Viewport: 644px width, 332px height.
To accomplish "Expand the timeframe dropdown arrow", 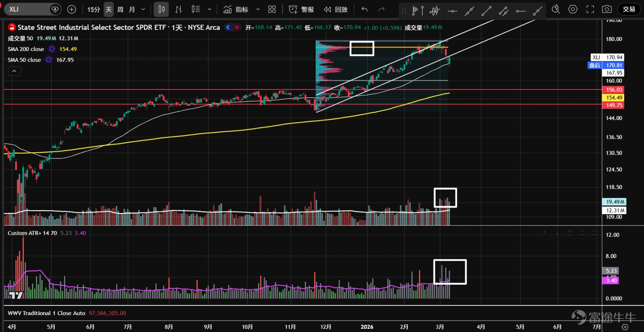I will [143, 9].
